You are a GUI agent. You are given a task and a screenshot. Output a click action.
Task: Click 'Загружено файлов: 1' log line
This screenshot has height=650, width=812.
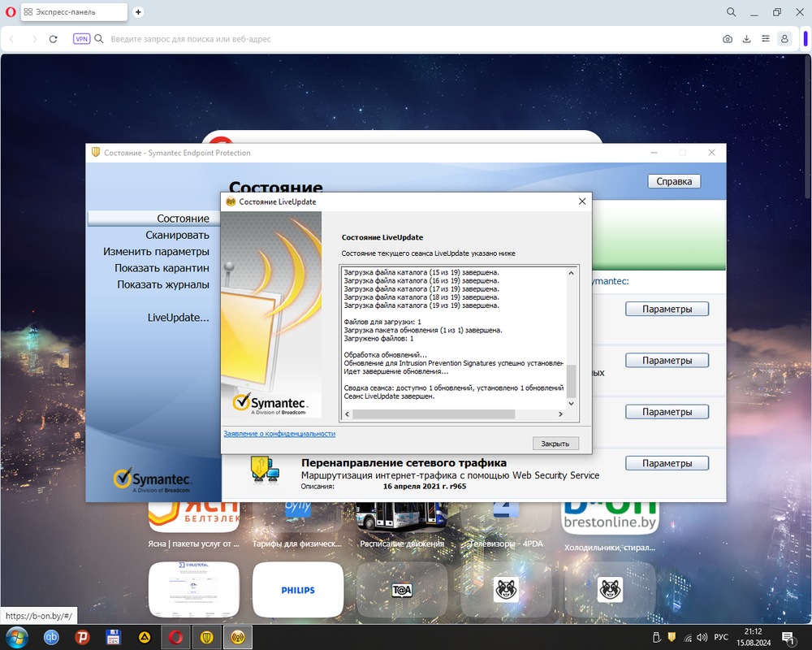[x=378, y=339]
